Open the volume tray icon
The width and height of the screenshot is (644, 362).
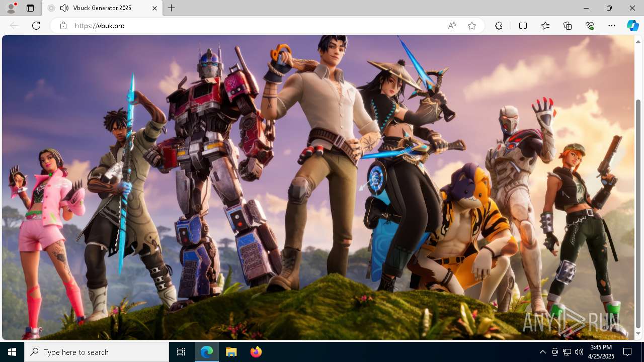(579, 352)
